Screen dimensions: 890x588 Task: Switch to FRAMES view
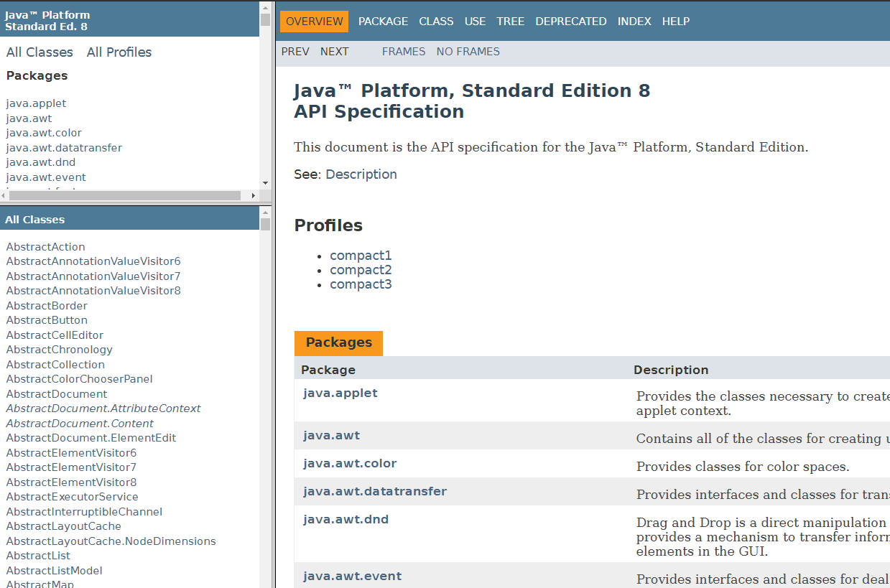(404, 52)
